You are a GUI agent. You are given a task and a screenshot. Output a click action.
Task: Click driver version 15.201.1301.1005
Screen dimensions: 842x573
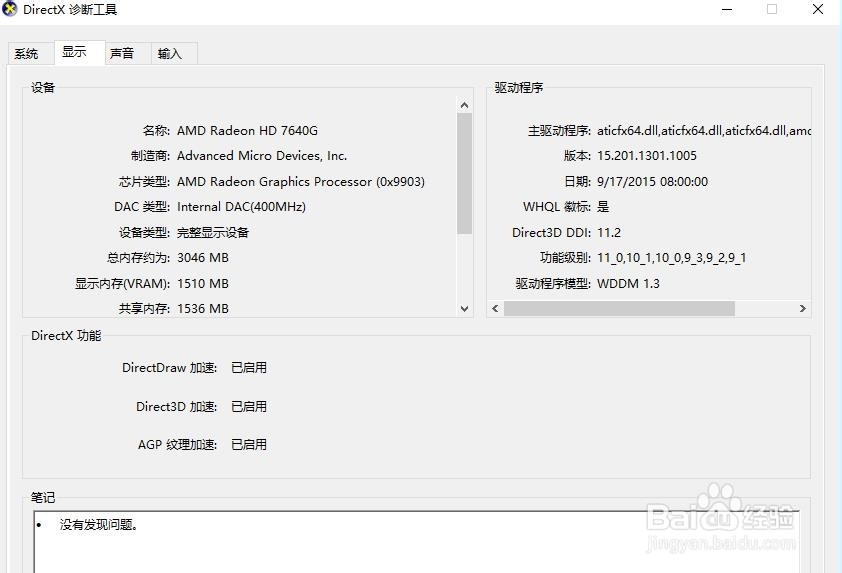pos(647,156)
